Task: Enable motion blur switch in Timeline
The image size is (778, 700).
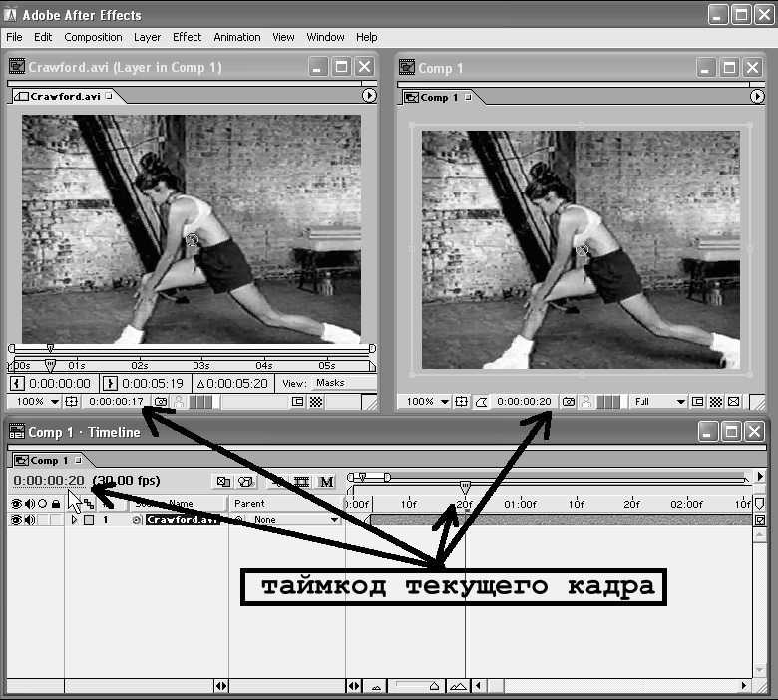Action: click(326, 482)
